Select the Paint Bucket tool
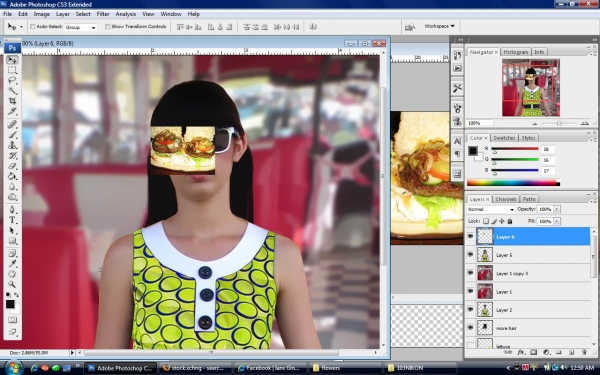 12,176
